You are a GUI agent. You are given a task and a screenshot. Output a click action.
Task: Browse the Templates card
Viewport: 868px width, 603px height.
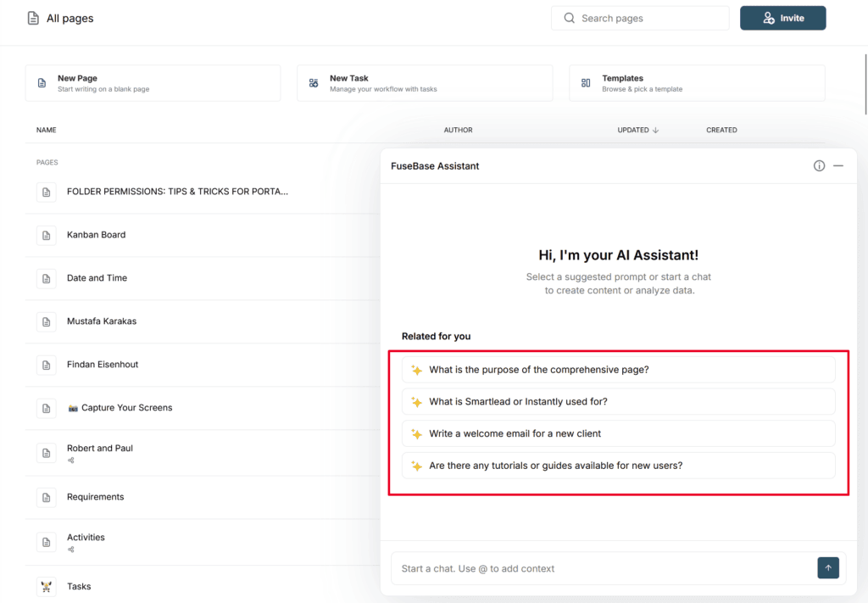coord(697,83)
